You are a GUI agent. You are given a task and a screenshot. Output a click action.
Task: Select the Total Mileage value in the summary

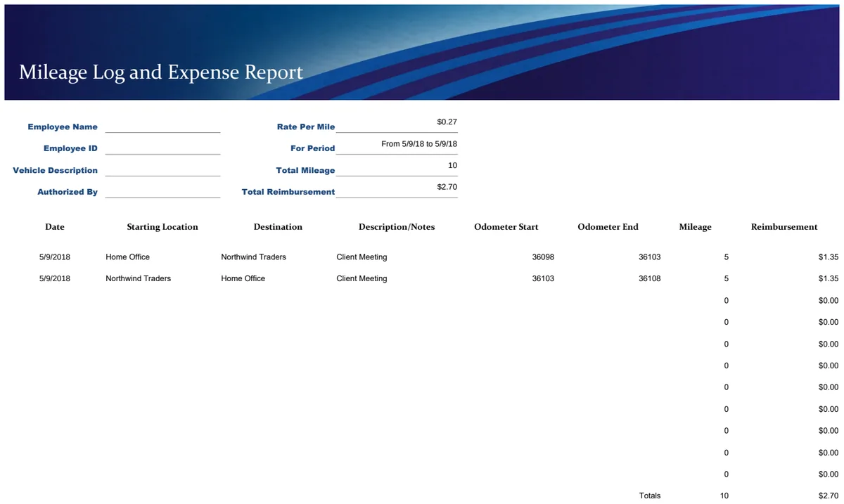tap(452, 165)
